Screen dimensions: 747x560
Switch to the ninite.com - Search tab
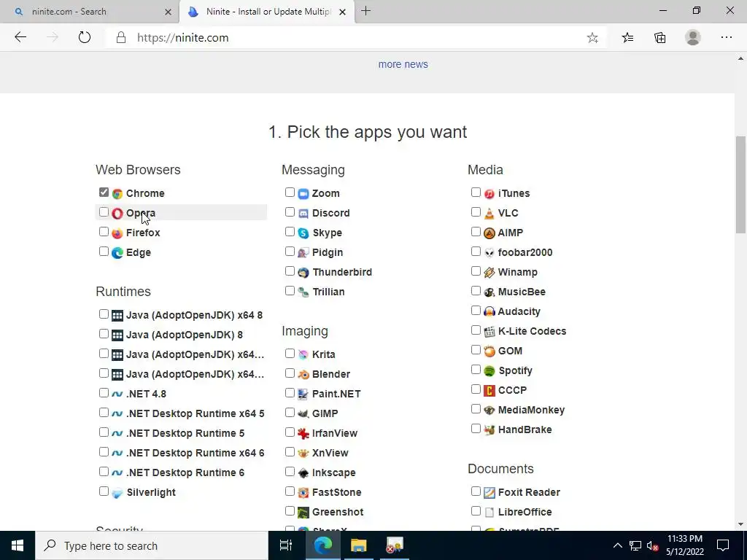point(90,12)
